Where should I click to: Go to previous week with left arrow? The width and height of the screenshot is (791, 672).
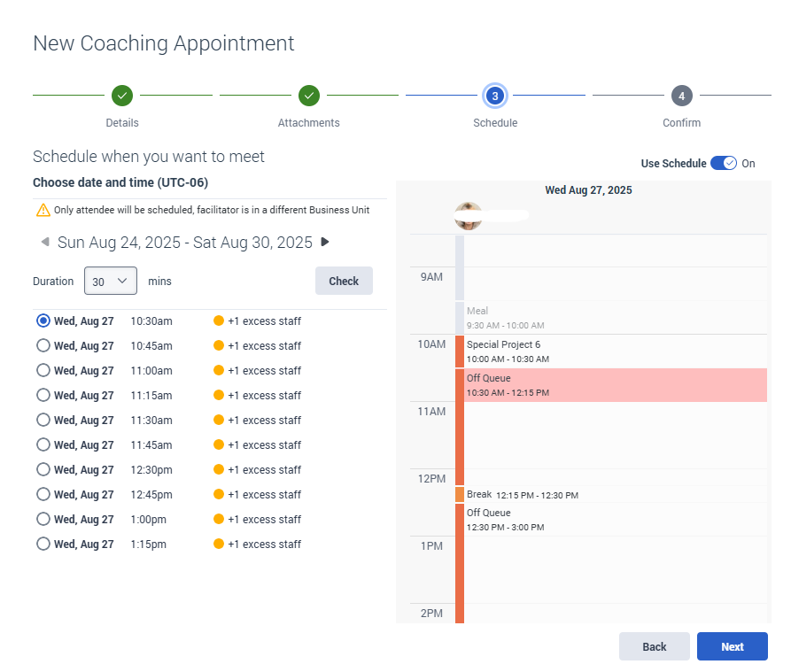(44, 242)
